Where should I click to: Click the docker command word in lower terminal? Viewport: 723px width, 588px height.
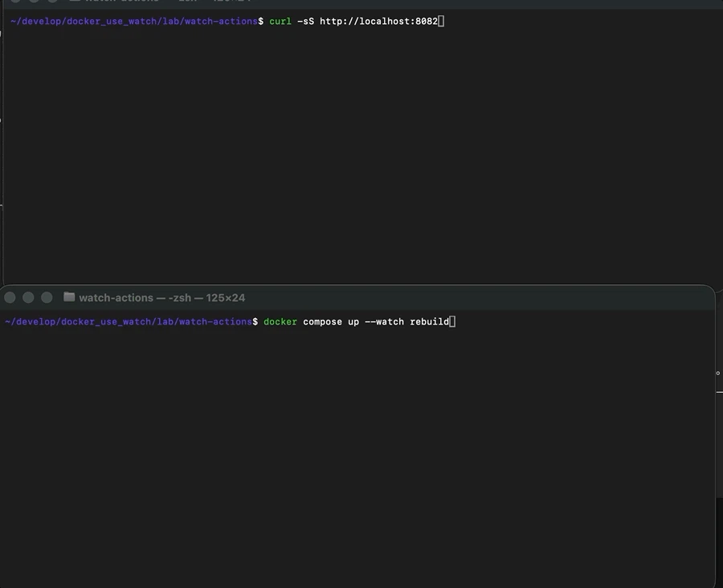280,322
